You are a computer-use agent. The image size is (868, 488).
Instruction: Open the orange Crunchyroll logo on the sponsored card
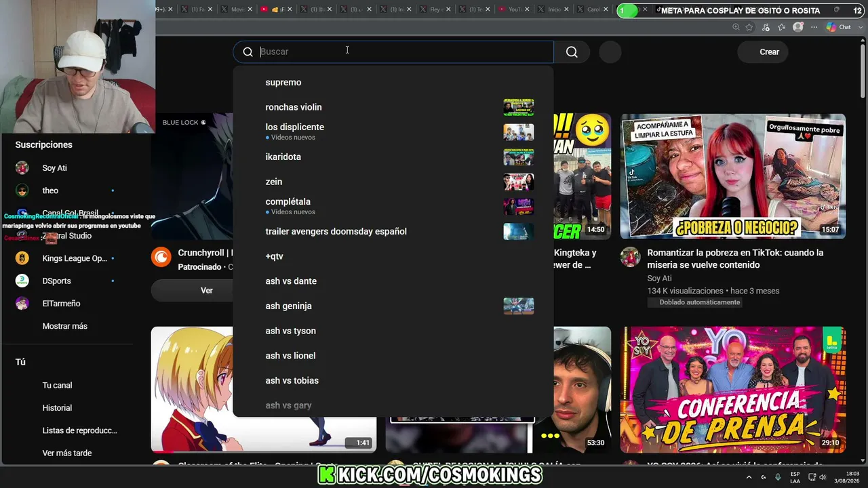click(161, 257)
